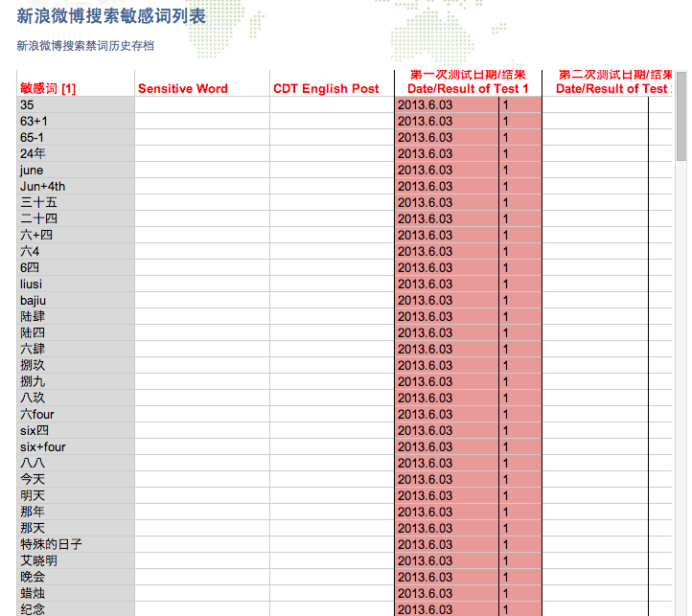This screenshot has width=692, height=616.
Task: Click the 2013.6.03 date in the june row
Action: [x=425, y=171]
